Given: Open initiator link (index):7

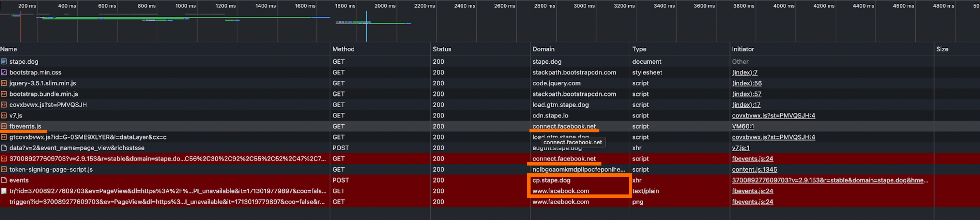Looking at the screenshot, I should [x=745, y=72].
